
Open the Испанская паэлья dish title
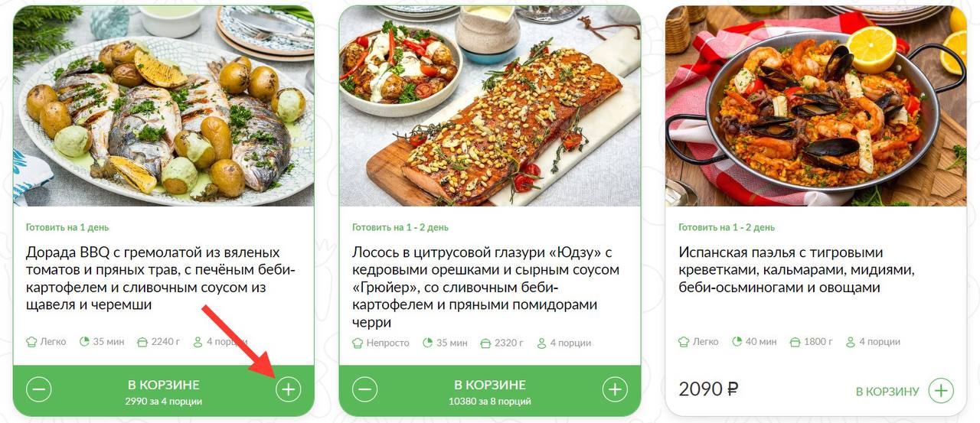(797, 270)
